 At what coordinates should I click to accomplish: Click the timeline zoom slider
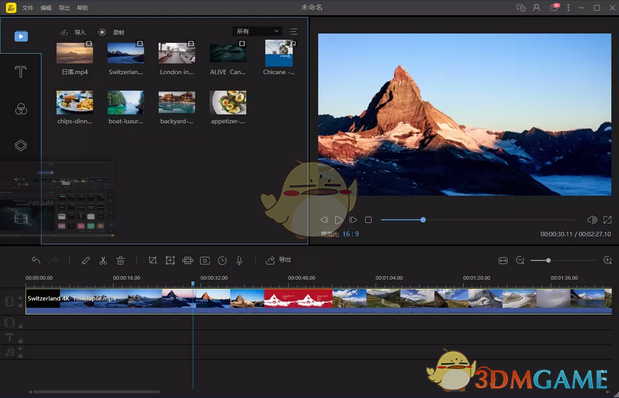(563, 261)
